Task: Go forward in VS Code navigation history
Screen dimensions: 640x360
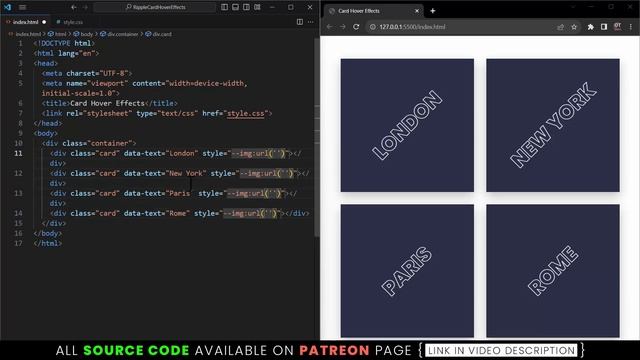Action: click(85, 7)
